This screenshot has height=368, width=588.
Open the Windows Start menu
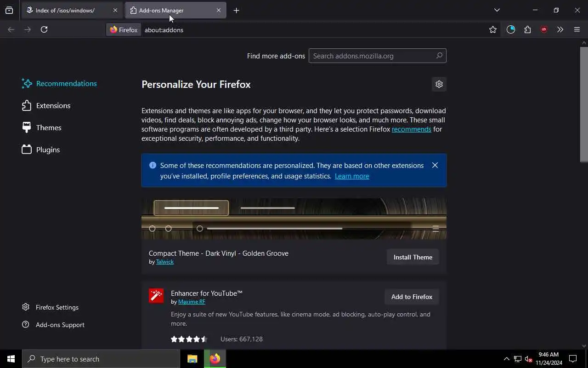(x=11, y=359)
